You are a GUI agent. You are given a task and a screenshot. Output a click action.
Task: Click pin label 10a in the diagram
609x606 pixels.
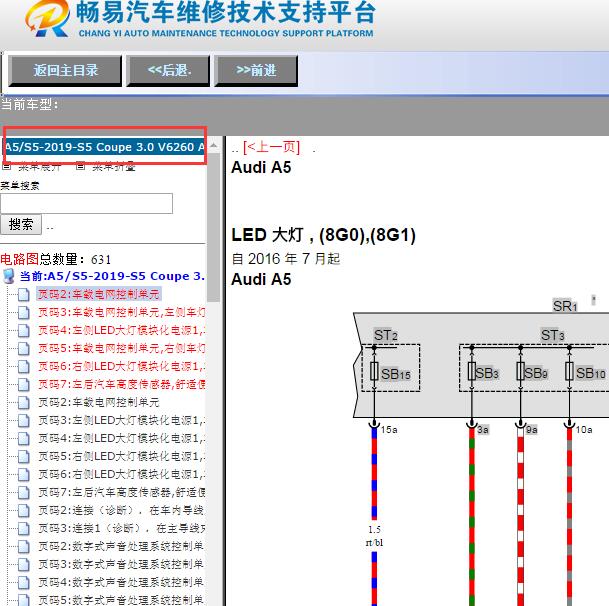[584, 430]
